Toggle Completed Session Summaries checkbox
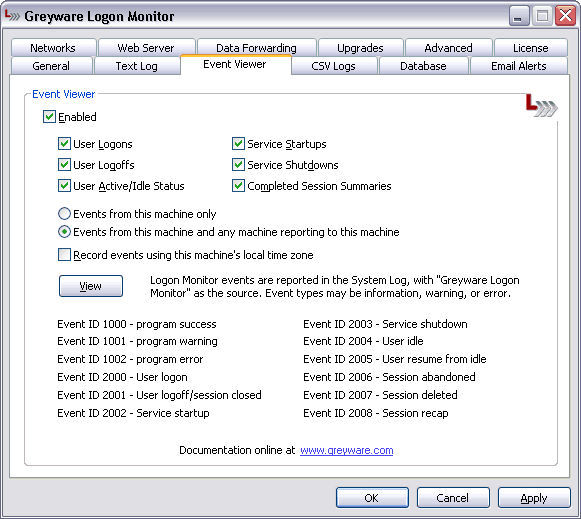The height and width of the screenshot is (519, 581). [x=238, y=186]
